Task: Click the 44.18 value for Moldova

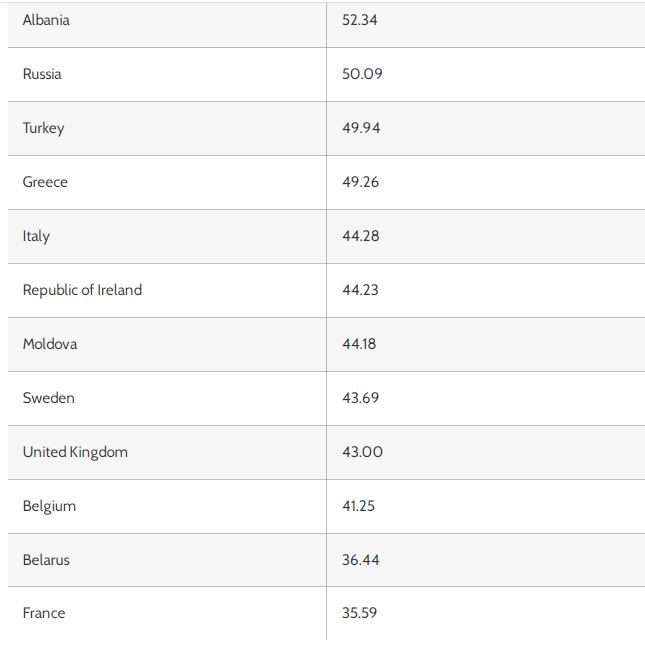Action: (359, 344)
